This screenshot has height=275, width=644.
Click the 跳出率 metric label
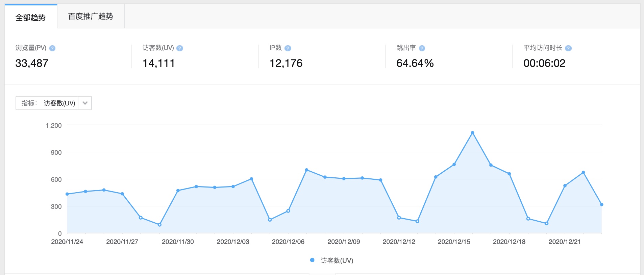[x=406, y=48]
